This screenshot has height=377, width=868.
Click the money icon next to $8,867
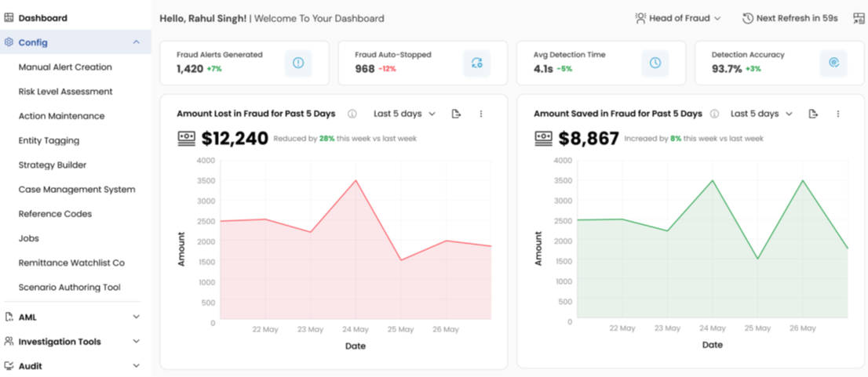544,139
